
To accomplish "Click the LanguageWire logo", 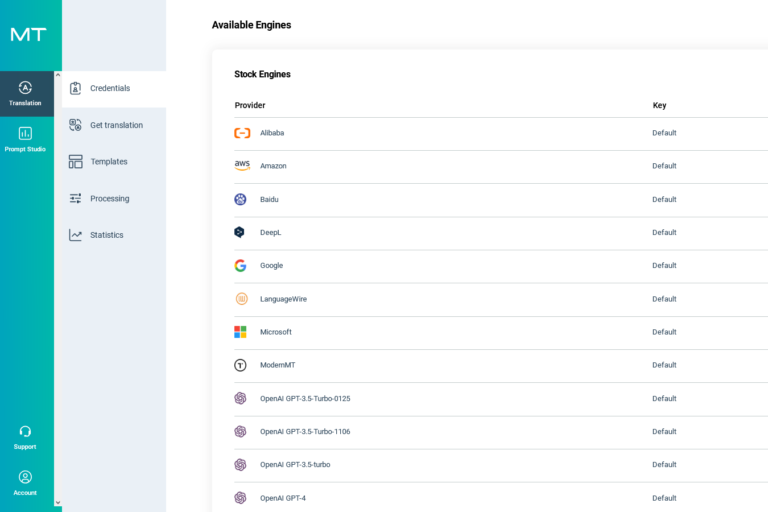I will tap(241, 299).
